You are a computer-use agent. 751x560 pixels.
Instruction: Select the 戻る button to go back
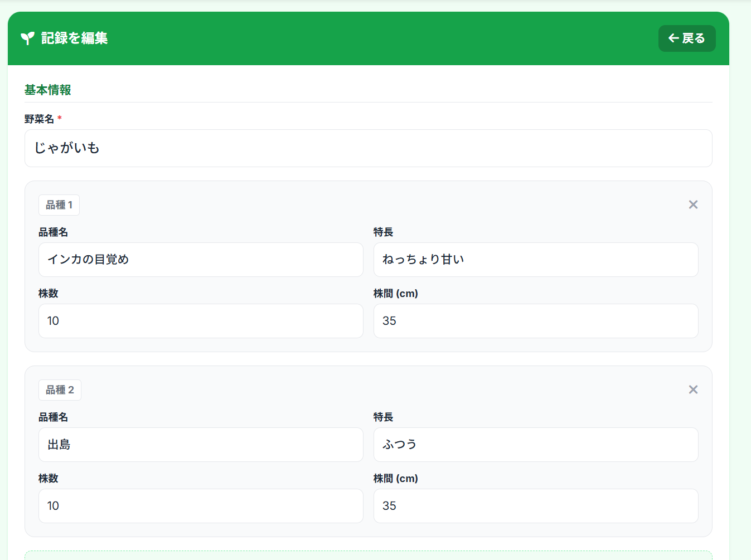687,38
